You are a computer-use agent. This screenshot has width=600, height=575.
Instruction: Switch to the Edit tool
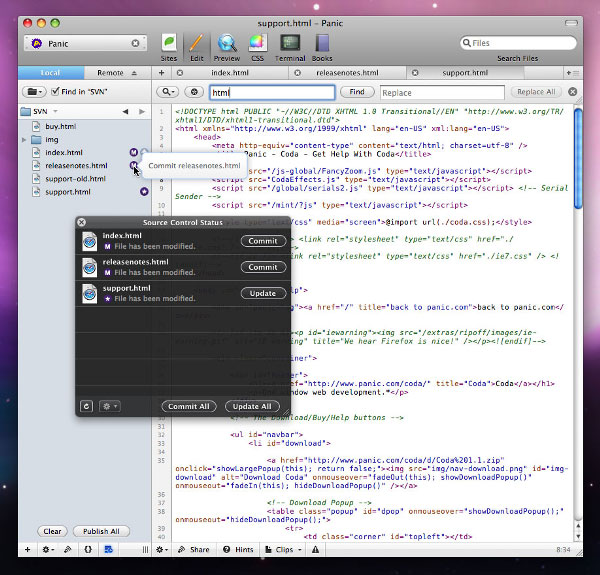point(197,47)
